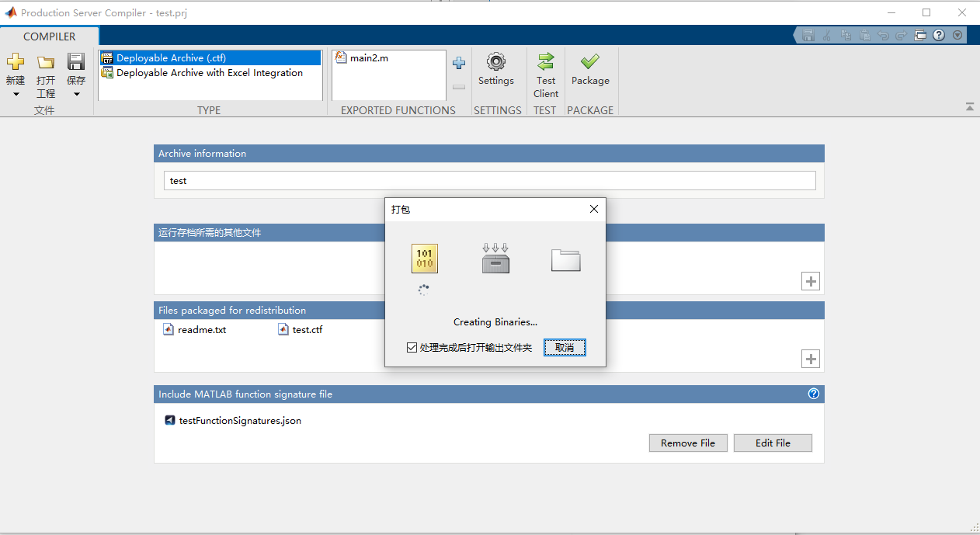This screenshot has width=980, height=535.
Task: Collapse the toolstrip with the up arrow
Action: (x=970, y=106)
